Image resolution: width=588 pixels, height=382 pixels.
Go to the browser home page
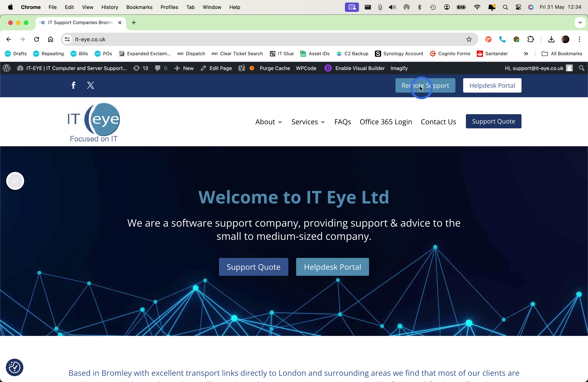coord(51,39)
